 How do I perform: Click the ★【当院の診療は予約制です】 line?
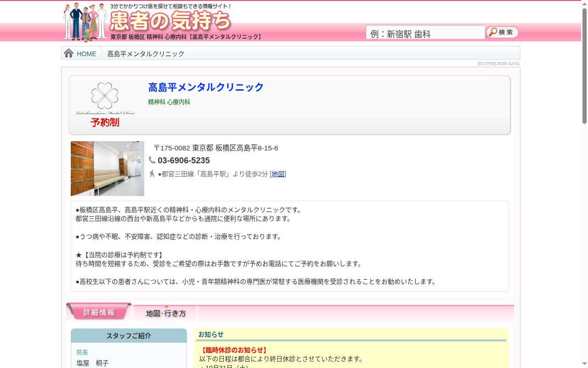(x=120, y=255)
